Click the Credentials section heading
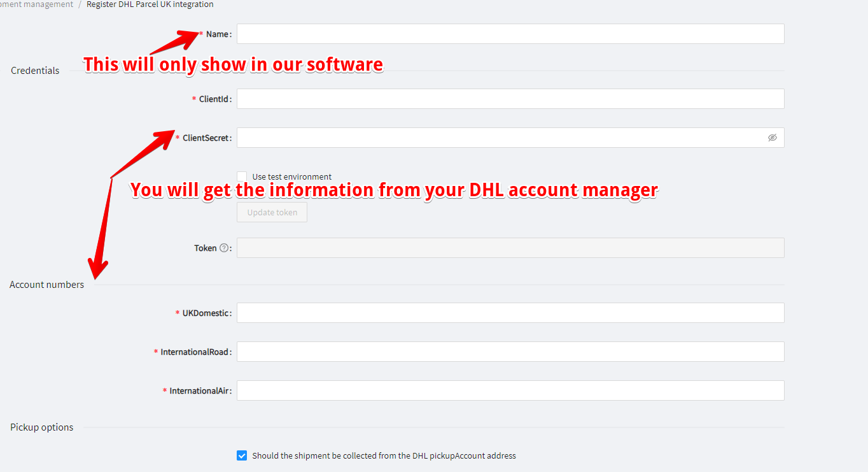Image resolution: width=868 pixels, height=472 pixels. (35, 71)
